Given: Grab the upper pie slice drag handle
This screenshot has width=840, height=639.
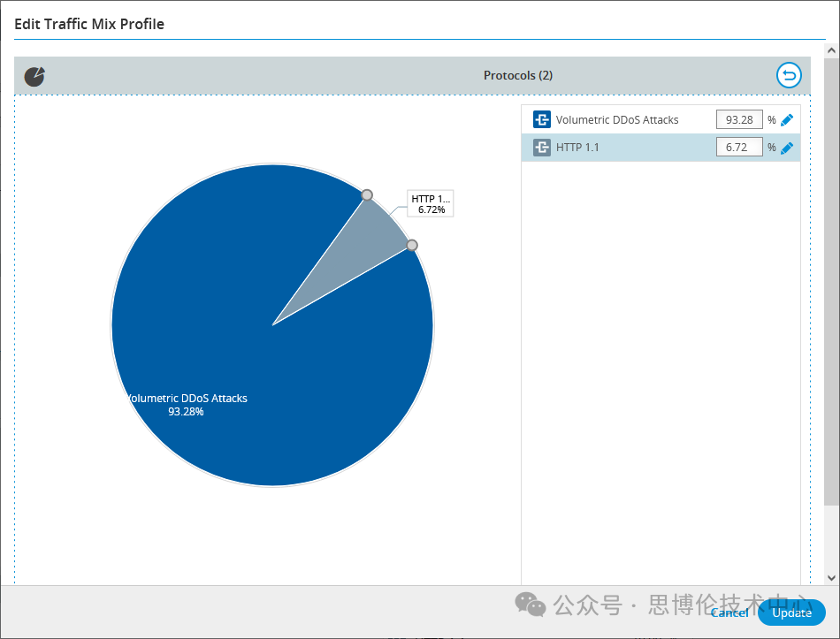Looking at the screenshot, I should 367,195.
